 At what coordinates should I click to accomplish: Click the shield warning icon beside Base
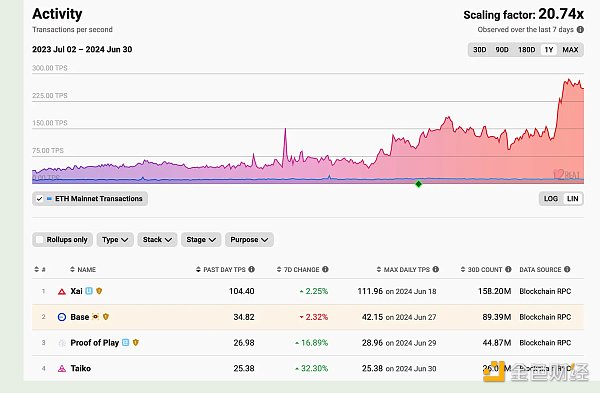coord(106,317)
